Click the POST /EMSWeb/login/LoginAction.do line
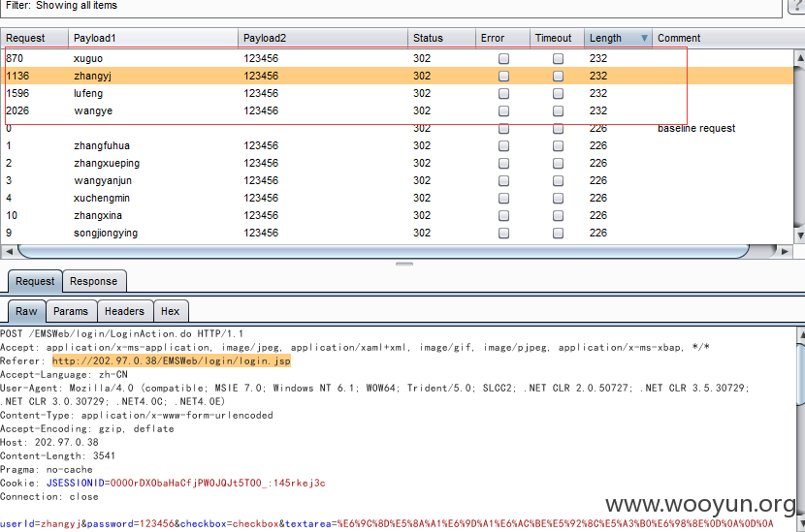This screenshot has height=532, width=805. (121, 333)
